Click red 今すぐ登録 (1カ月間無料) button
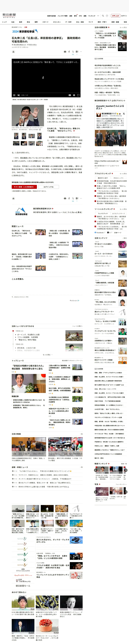 point(24,187)
